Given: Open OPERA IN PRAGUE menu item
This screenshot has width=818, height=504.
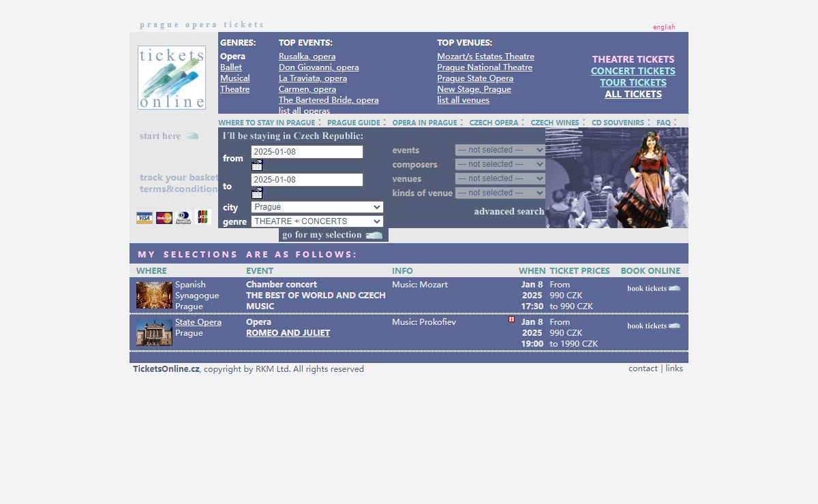Looking at the screenshot, I should coord(425,123).
